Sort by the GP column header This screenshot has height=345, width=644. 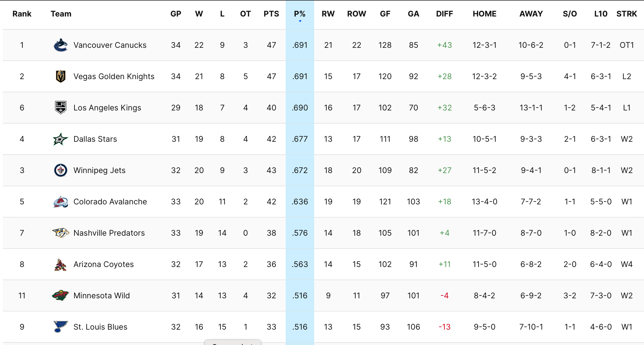[176, 14]
